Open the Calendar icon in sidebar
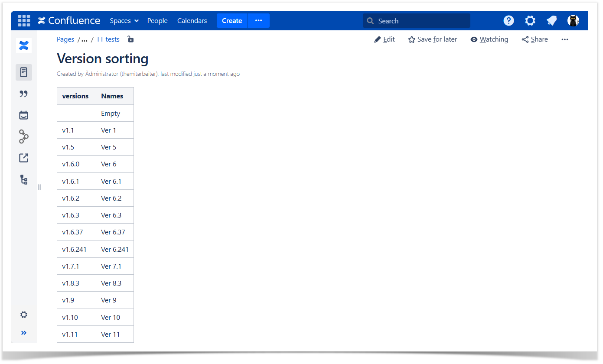 pos(24,115)
